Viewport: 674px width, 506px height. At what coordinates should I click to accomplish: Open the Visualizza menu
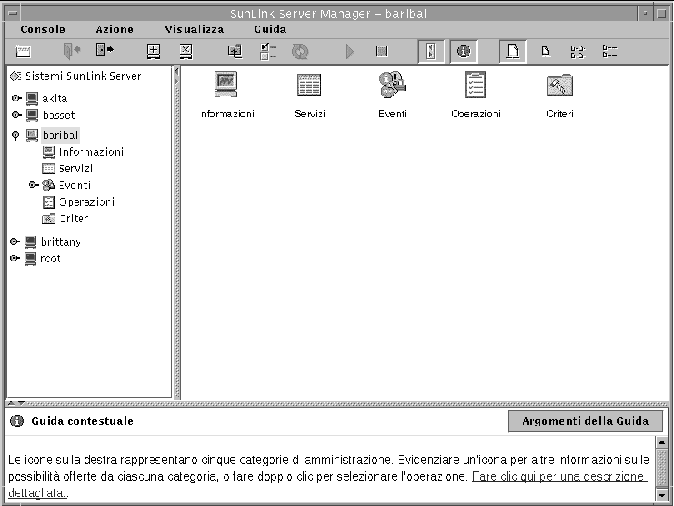coord(194,29)
